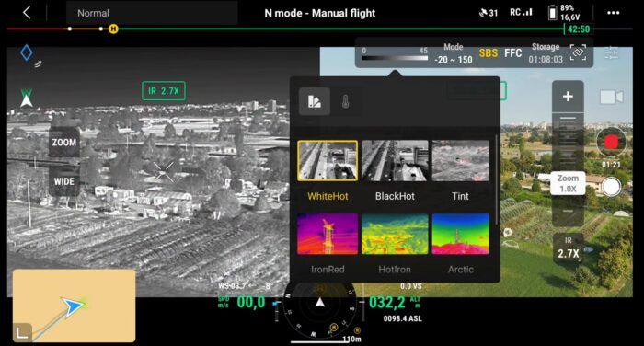Tap the blue diamond PinPoint icon
644x346 pixels.
(x=27, y=53)
